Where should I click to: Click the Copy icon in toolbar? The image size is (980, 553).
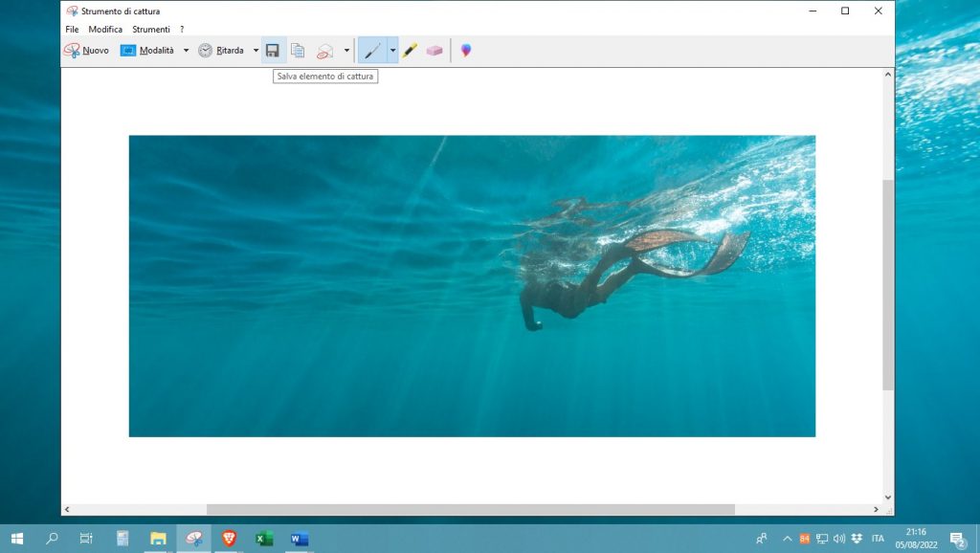pyautogui.click(x=298, y=51)
